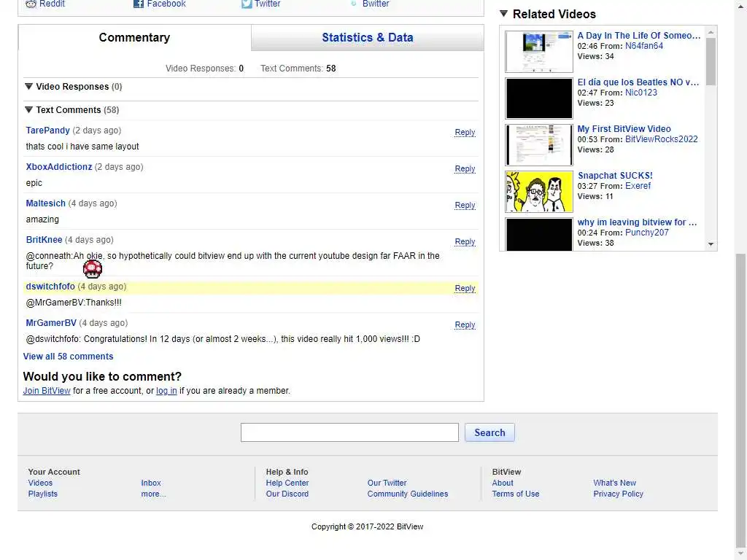Screen dimensions: 747x560
Task: Open the Terms of Use link
Action: (x=516, y=494)
